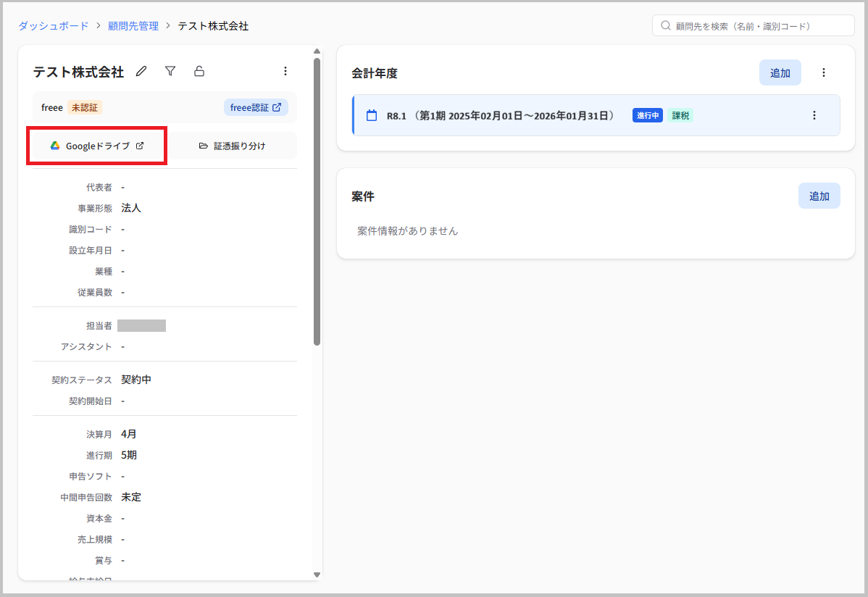Click the 決算月 value 4月
Image resolution: width=868 pixels, height=597 pixels.
129,434
